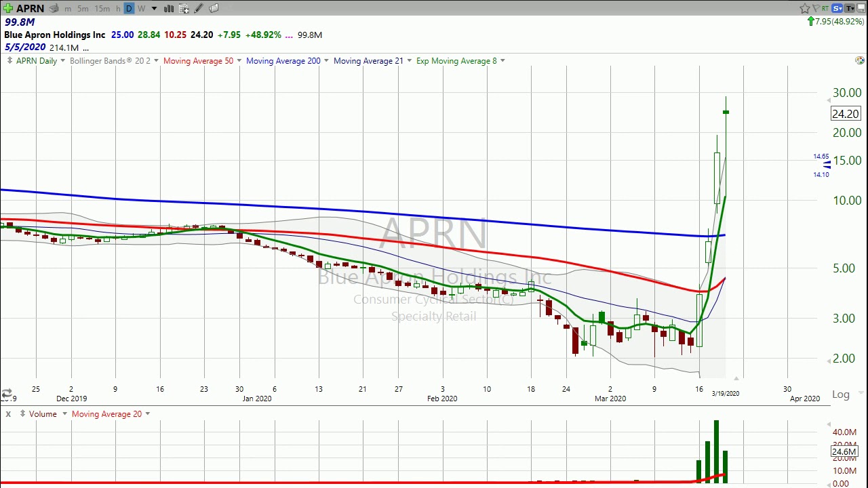Select the pencil drawing tool
The width and height of the screenshot is (868, 488).
(x=199, y=8)
